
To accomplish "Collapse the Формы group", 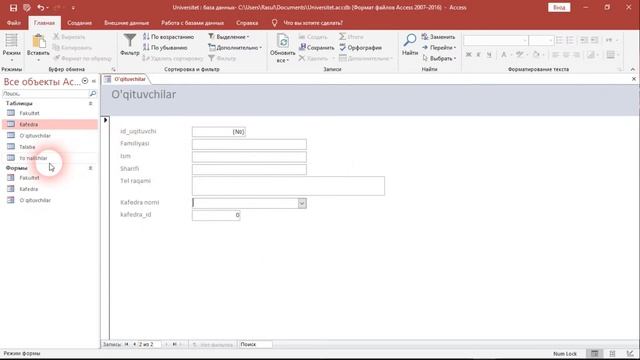I will (90, 168).
